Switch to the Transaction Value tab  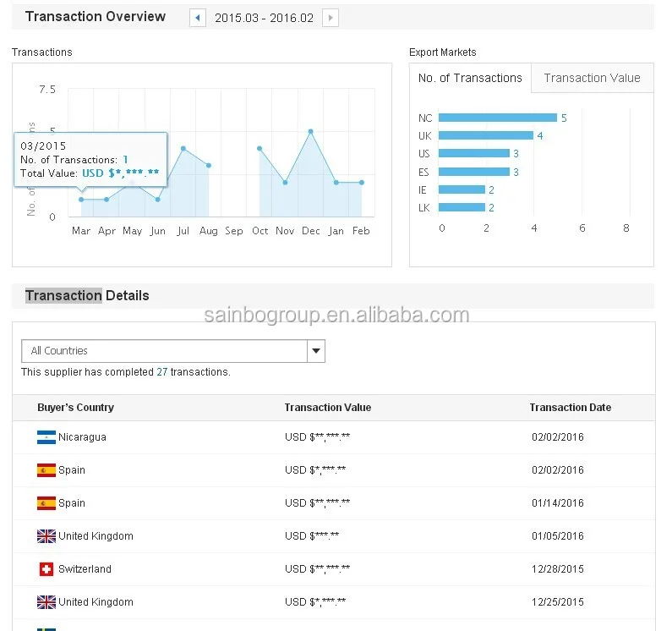tap(592, 78)
